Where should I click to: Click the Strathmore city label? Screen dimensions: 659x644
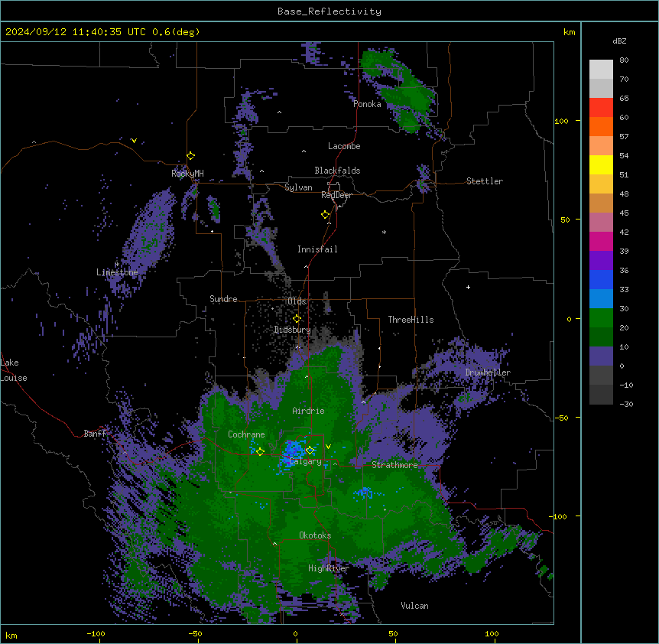(x=394, y=465)
